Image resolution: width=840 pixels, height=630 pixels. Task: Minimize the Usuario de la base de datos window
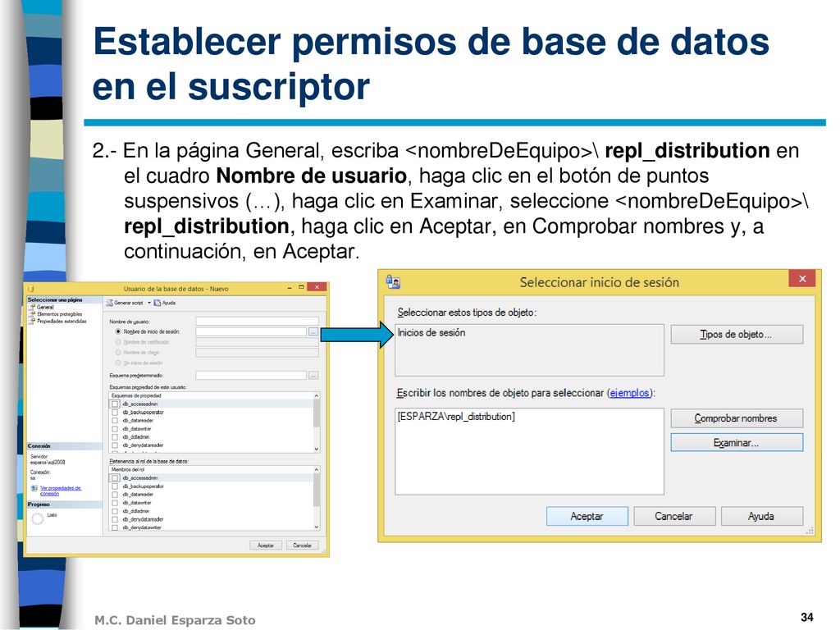290,288
